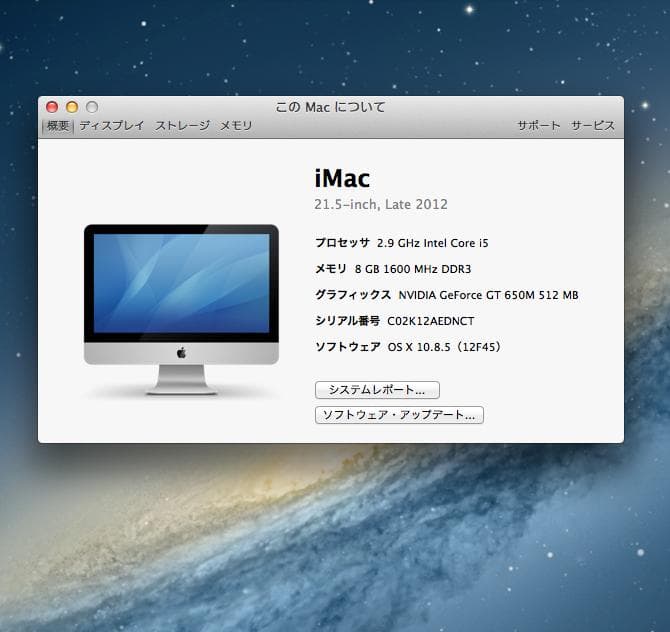Viewport: 670px width, 632px height.
Task: Click the グラフィックス label
Action: 353,295
